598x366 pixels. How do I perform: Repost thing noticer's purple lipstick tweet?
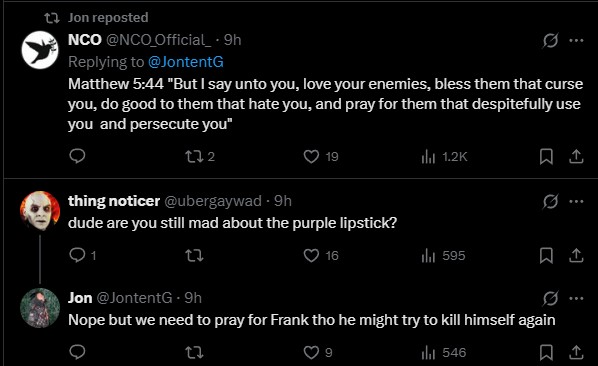coord(195,255)
